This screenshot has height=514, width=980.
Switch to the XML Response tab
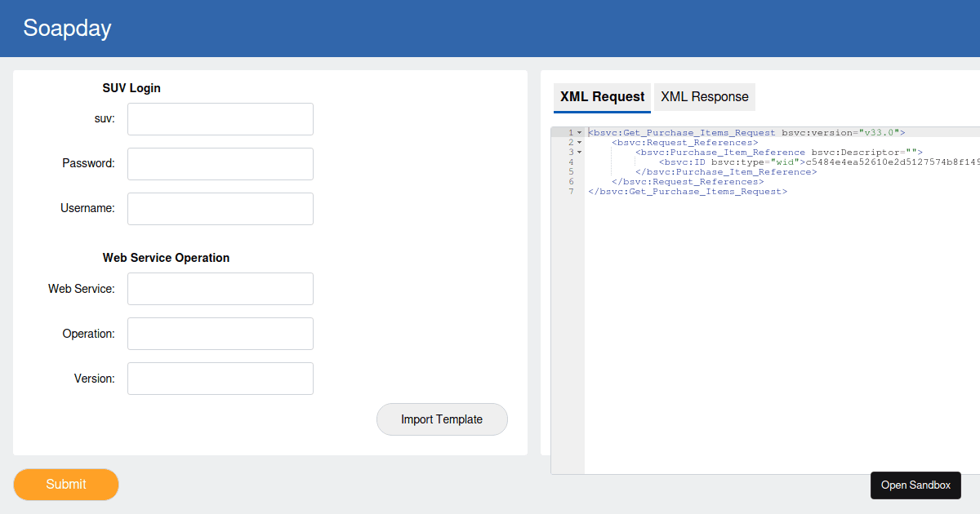(704, 96)
